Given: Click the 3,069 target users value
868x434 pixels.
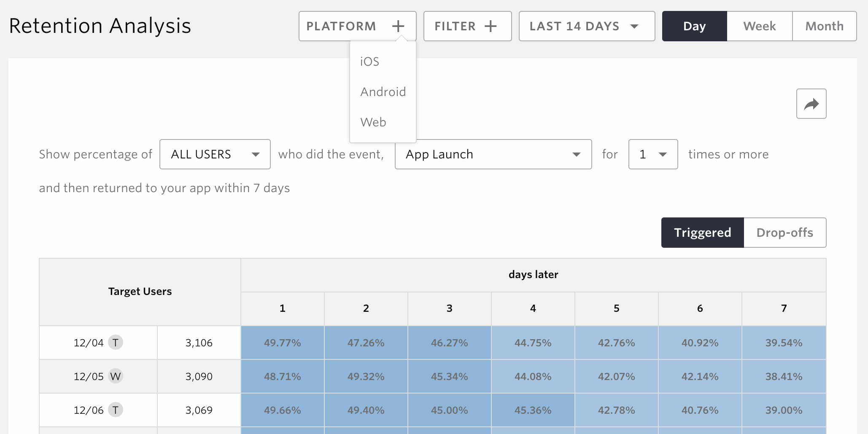Looking at the screenshot, I should pyautogui.click(x=199, y=410).
